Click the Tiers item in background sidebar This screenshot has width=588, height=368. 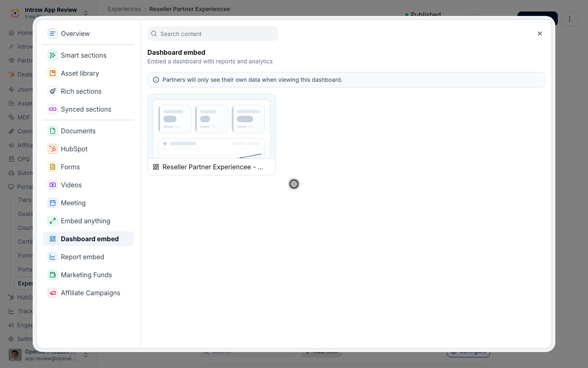(24, 200)
